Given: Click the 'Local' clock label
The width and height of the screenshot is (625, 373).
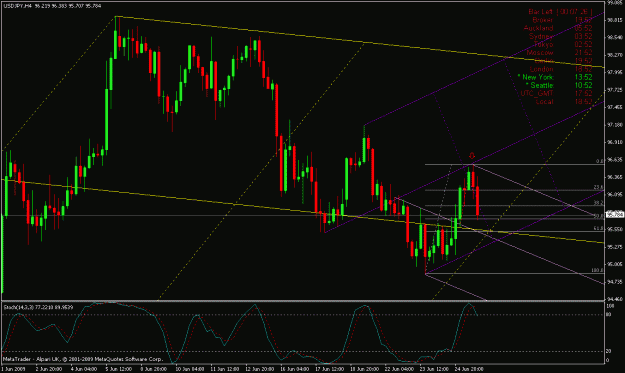Looking at the screenshot, I should [x=544, y=102].
